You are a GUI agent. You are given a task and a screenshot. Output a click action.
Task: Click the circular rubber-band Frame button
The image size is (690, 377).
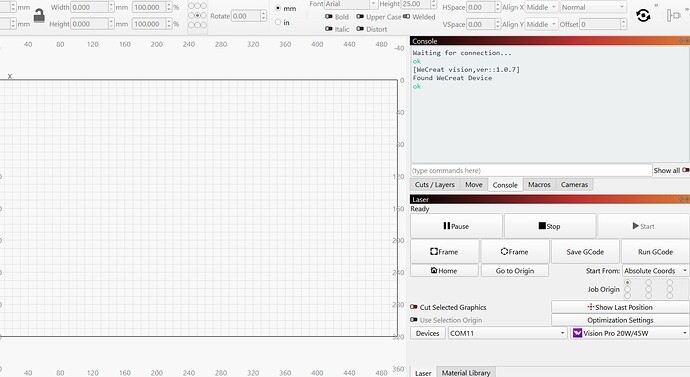click(514, 252)
